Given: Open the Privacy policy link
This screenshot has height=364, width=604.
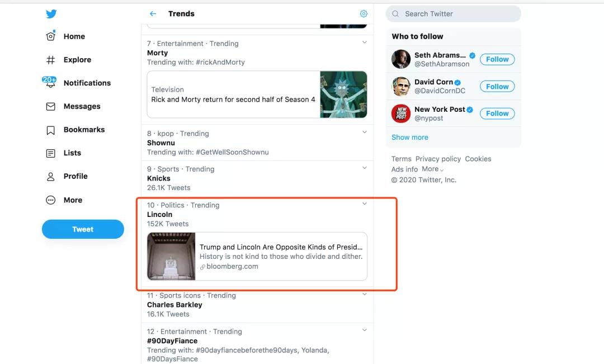Looking at the screenshot, I should click(438, 159).
